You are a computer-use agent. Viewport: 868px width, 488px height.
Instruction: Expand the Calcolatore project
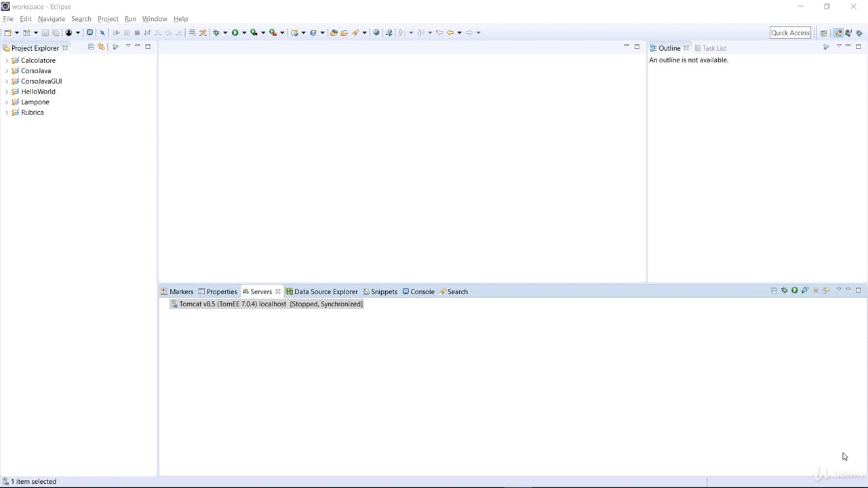click(7, 60)
